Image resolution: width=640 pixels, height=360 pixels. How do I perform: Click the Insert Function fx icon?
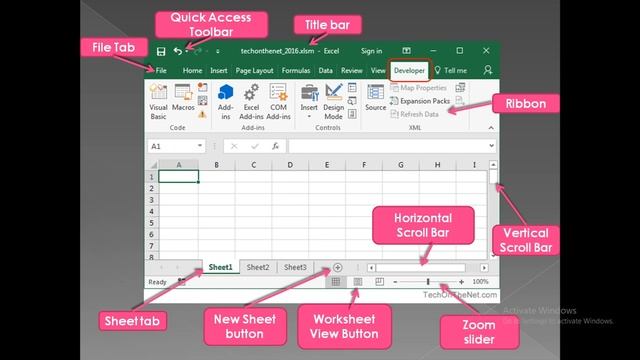pos(276,146)
